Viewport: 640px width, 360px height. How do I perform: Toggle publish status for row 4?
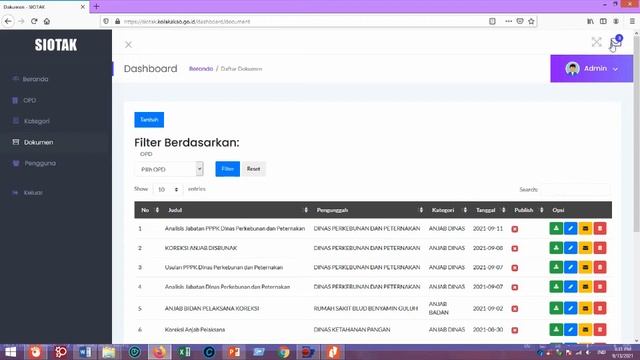point(515,287)
